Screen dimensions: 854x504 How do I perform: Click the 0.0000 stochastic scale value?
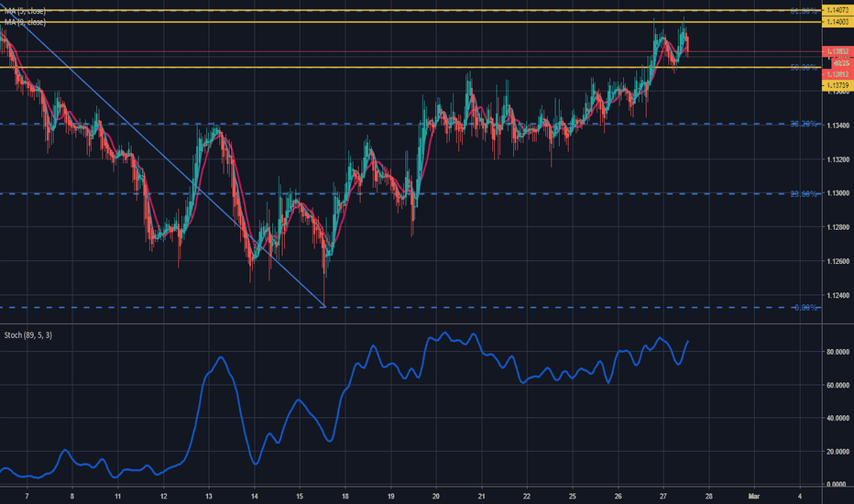838,485
